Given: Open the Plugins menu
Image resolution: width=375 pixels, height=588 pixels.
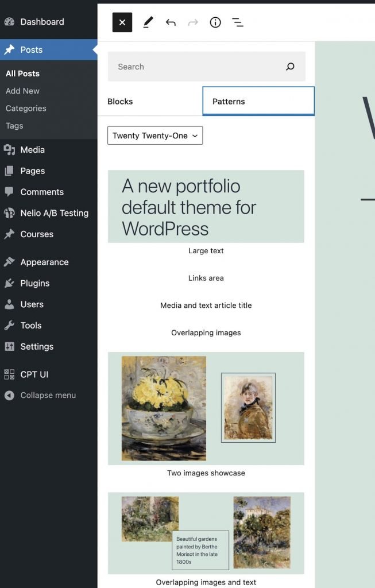Looking at the screenshot, I should coord(49,283).
